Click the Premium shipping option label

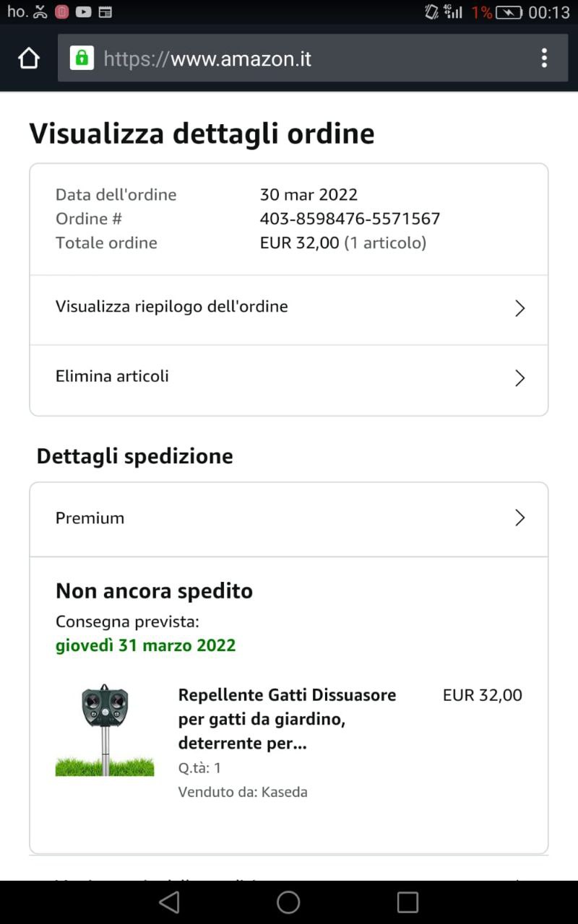90,518
